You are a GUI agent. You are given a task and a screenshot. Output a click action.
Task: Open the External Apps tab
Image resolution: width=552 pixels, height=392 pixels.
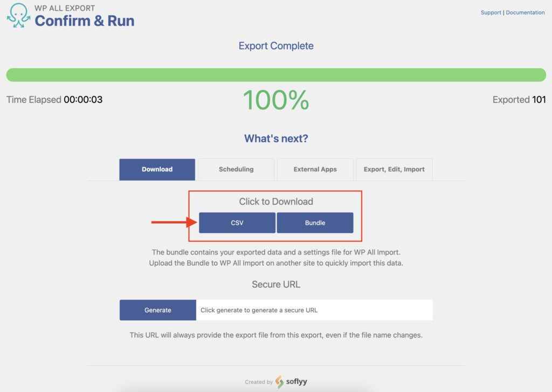[x=315, y=169]
